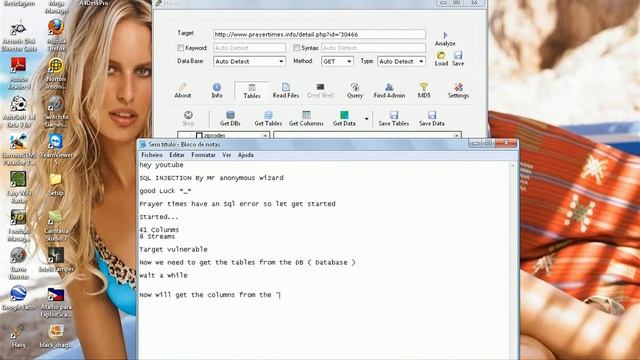640x360 pixels.
Task: Click the Load folder icon in Havij
Action: 441,55
